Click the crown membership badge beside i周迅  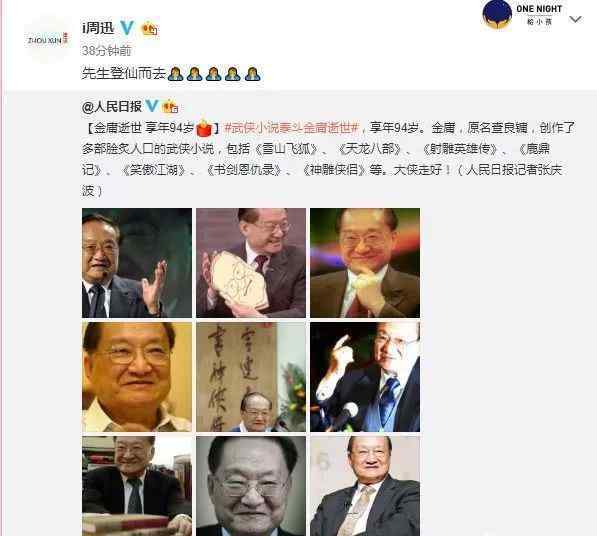click(150, 29)
